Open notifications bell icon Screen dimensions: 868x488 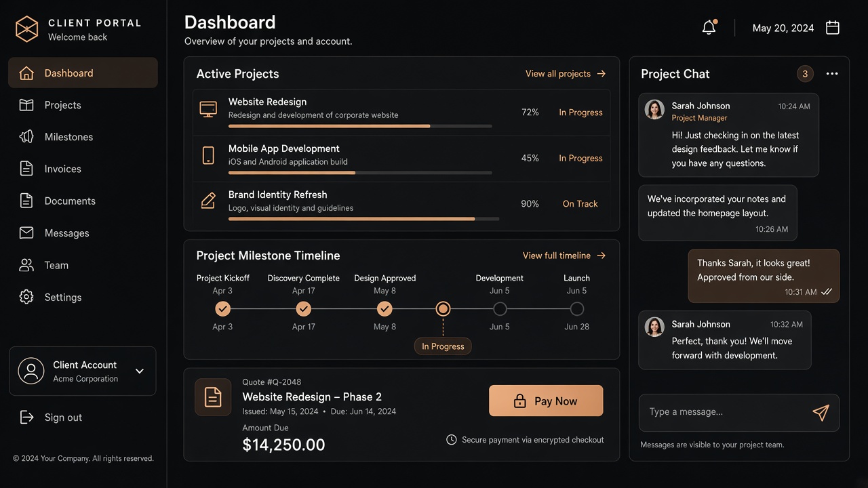(x=709, y=27)
